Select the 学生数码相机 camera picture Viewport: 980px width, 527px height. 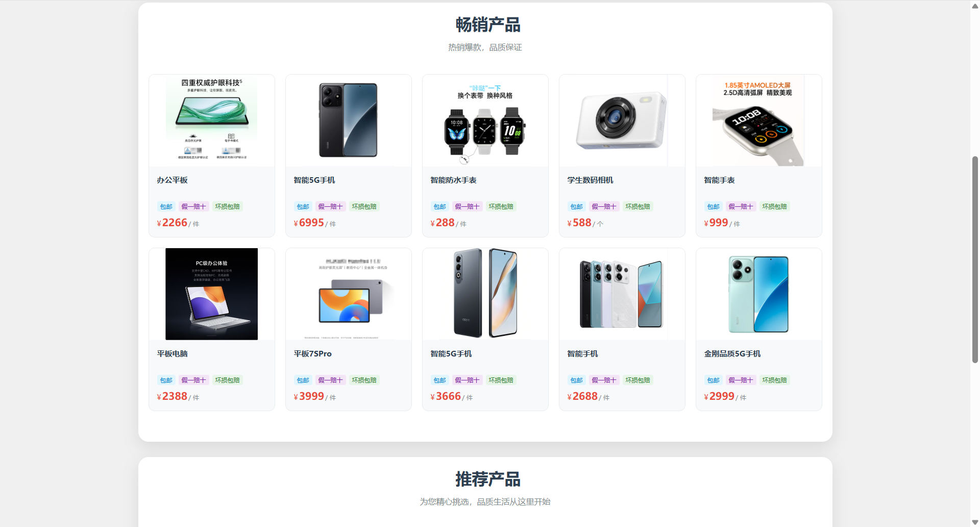tap(622, 121)
